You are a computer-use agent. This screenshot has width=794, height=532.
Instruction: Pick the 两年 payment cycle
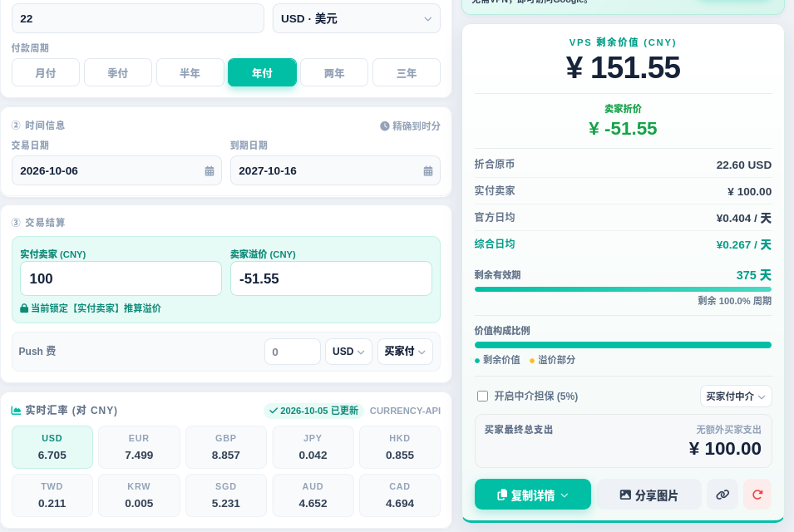tap(334, 72)
